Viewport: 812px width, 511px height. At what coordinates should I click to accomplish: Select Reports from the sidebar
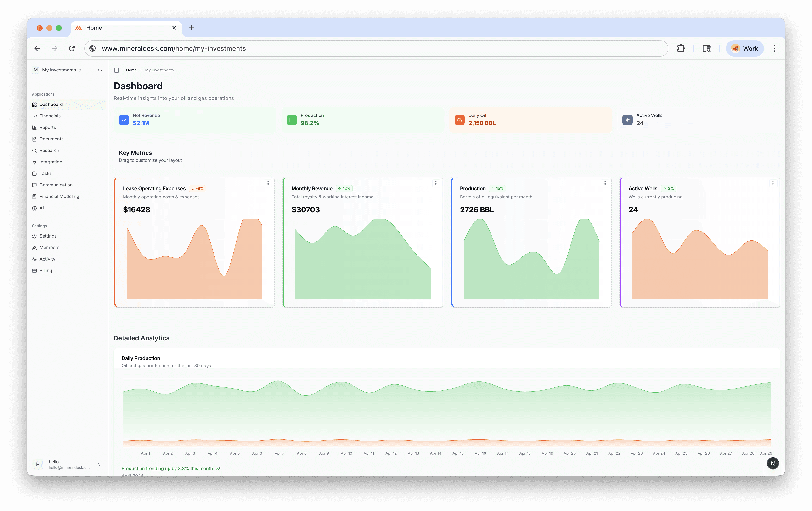pos(48,127)
